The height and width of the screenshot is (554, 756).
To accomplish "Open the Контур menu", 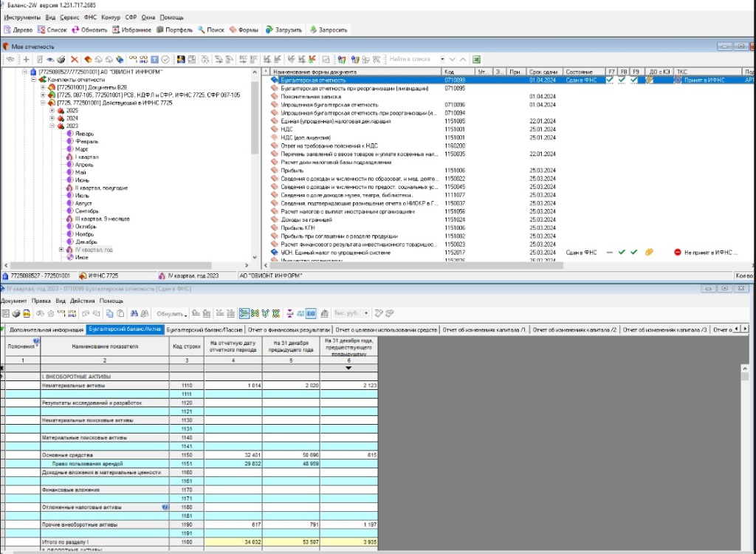I will click(x=111, y=18).
